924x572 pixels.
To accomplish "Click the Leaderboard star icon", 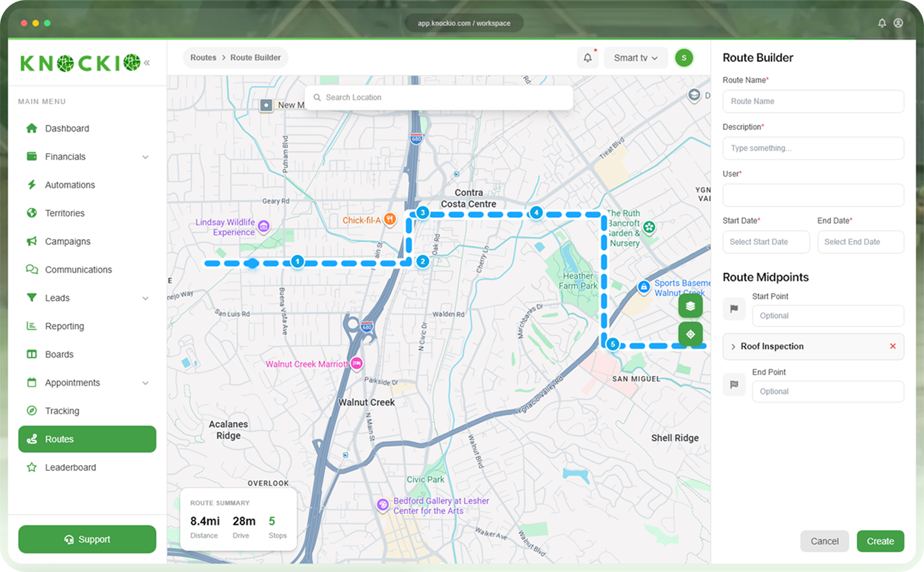I will [31, 467].
